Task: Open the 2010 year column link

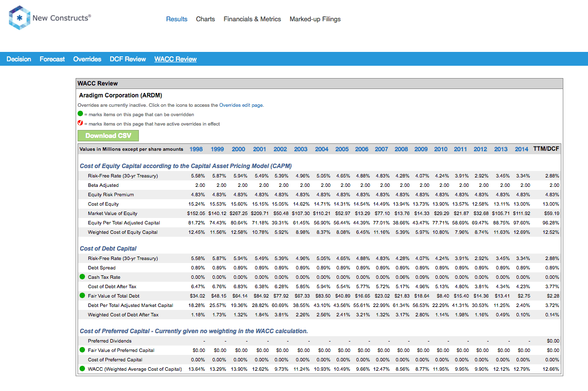Action: click(441, 149)
